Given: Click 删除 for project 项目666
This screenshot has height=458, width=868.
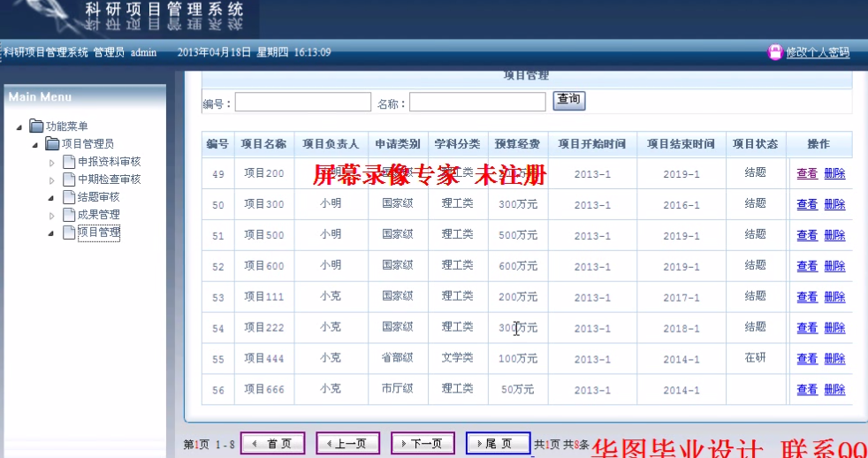Looking at the screenshot, I should point(834,390).
